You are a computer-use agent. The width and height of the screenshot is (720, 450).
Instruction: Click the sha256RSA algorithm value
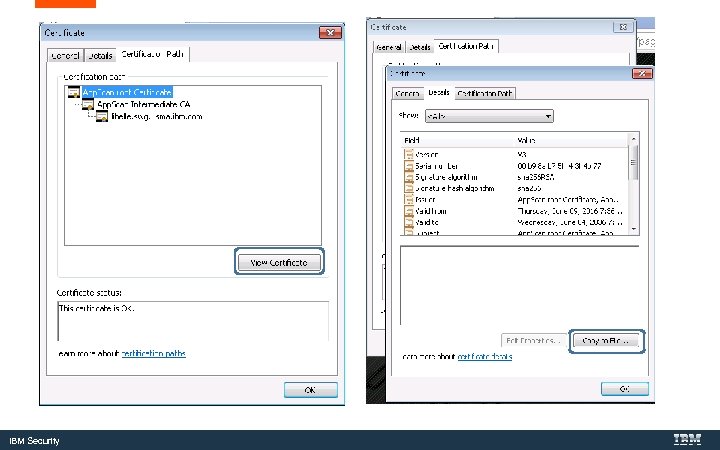(x=536, y=177)
